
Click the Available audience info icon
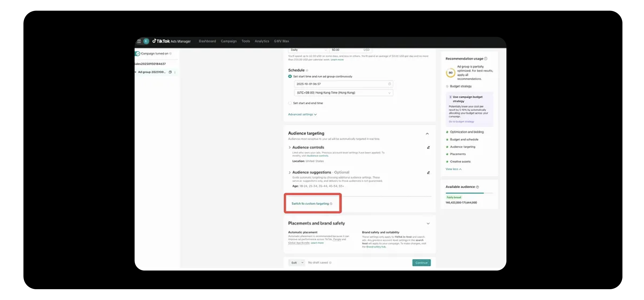click(x=477, y=187)
